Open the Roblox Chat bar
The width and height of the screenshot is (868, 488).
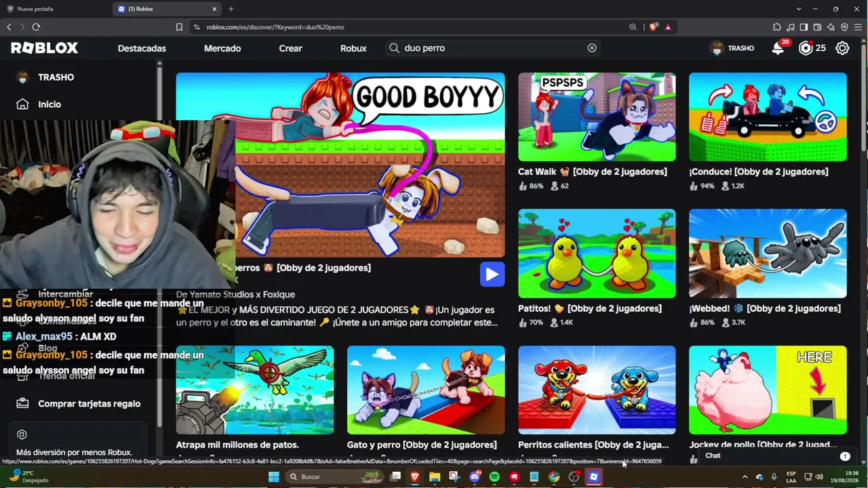coord(777,455)
